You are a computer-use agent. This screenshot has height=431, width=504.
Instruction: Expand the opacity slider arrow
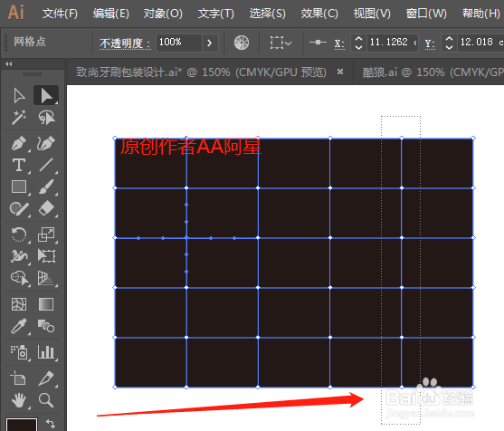210,43
